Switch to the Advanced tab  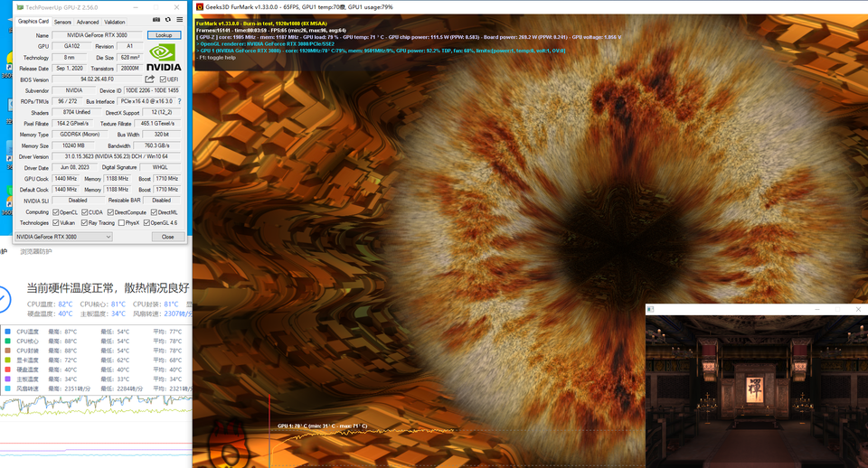(x=88, y=22)
